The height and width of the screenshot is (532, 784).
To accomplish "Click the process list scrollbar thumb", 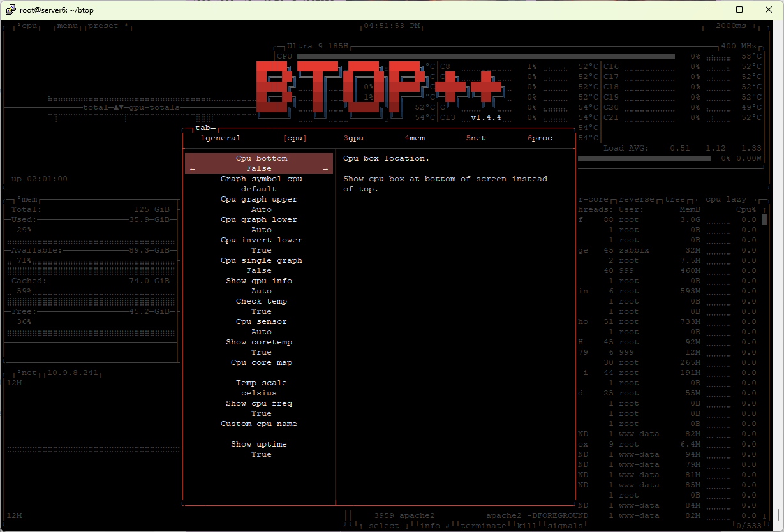I will point(764,219).
